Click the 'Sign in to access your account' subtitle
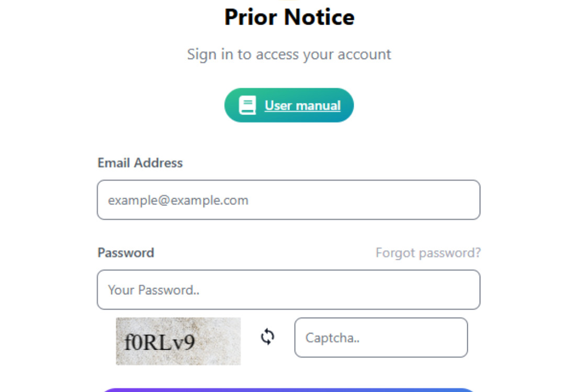Viewport: 586px width, 392px height. pos(289,54)
